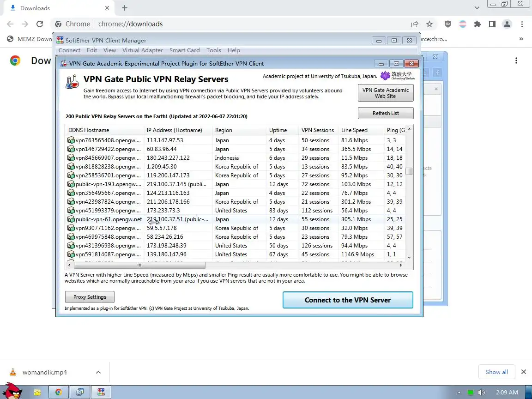Click Proxy Settings button
The height and width of the screenshot is (399, 532).
(90, 297)
